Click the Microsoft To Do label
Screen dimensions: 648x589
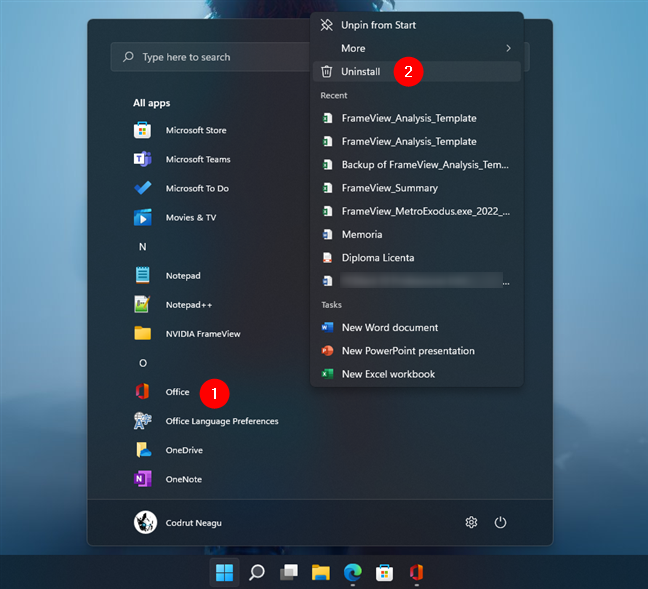197,188
